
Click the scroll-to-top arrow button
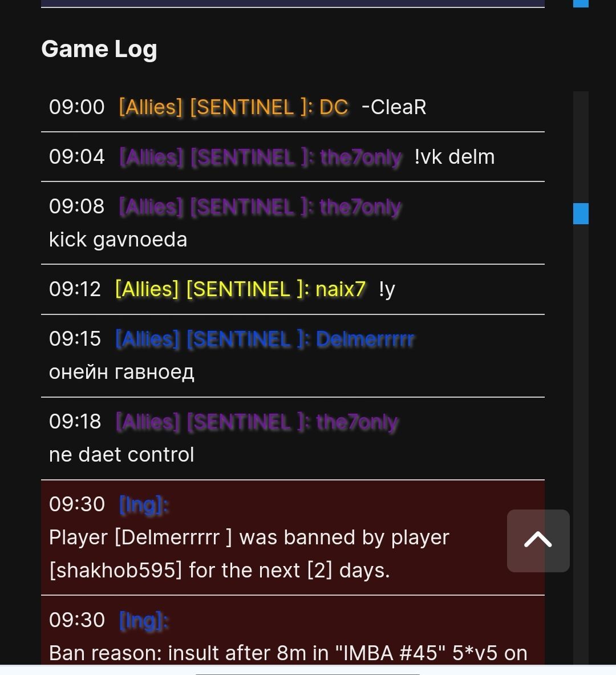[538, 540]
